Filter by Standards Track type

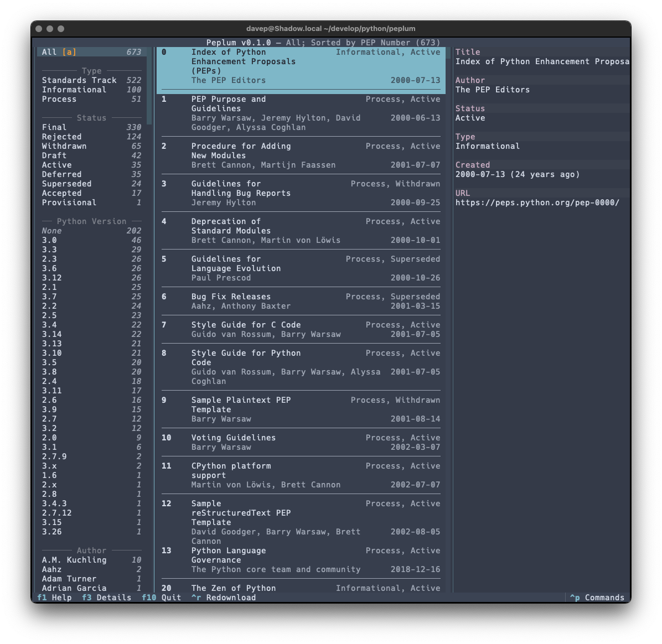coord(91,80)
